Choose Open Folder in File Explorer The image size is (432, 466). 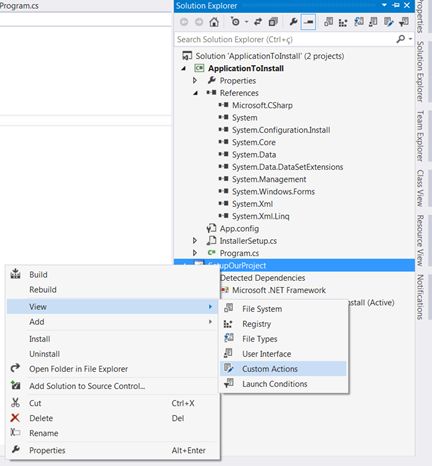coord(112,369)
